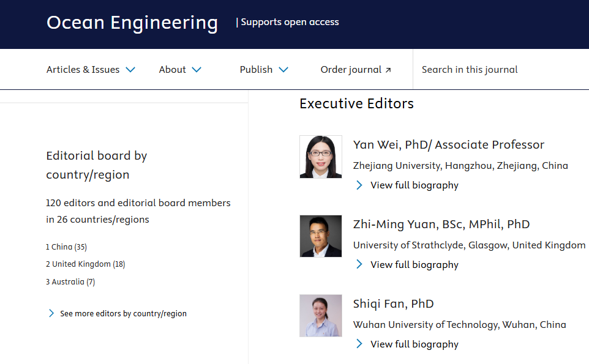Screen dimensions: 589x364
Task: Click Wuhan University of Technology affiliation text
Action: click(x=459, y=325)
